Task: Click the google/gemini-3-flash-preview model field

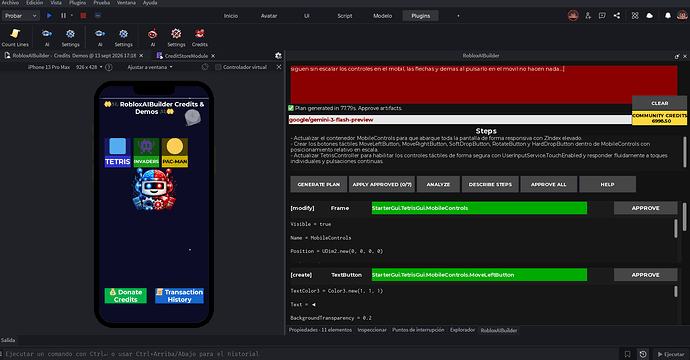Action: pyautogui.click(x=460, y=120)
